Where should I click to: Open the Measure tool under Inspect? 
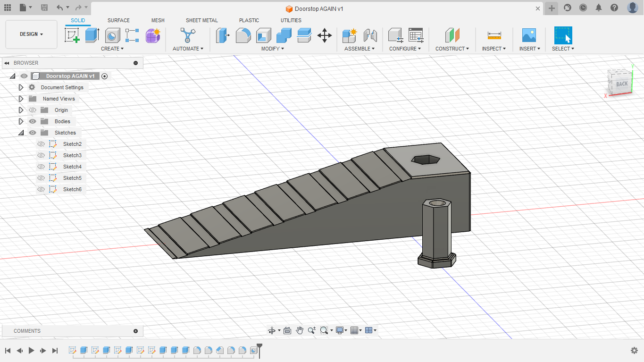pyautogui.click(x=493, y=35)
